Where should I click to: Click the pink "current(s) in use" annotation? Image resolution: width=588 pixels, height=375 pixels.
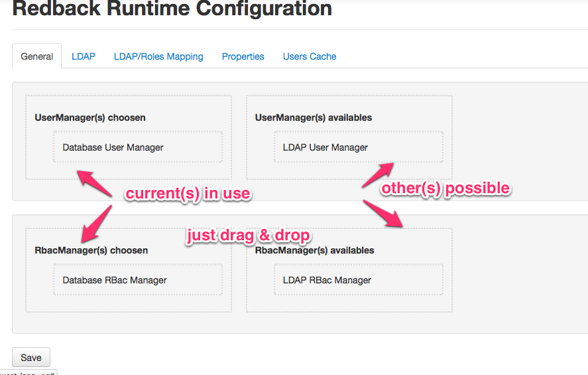[188, 193]
